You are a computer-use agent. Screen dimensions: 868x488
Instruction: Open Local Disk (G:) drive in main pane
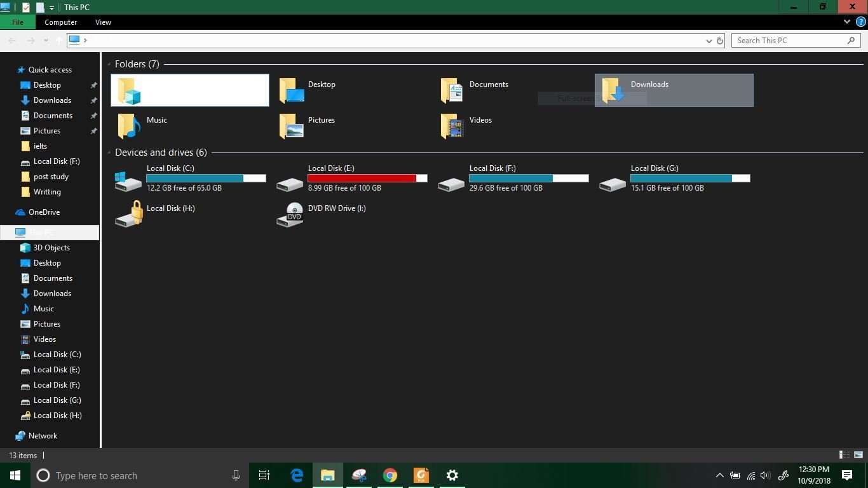pyautogui.click(x=674, y=178)
